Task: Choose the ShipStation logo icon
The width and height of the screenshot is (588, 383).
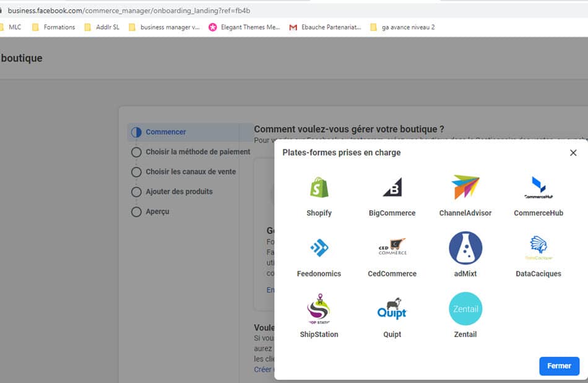Action: click(x=319, y=309)
